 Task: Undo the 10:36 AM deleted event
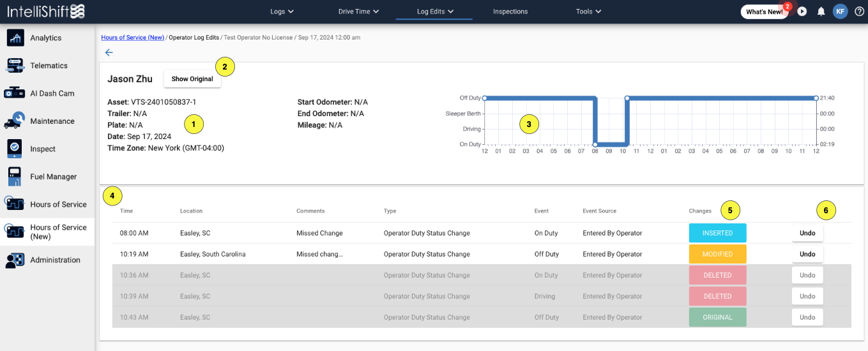coord(807,275)
